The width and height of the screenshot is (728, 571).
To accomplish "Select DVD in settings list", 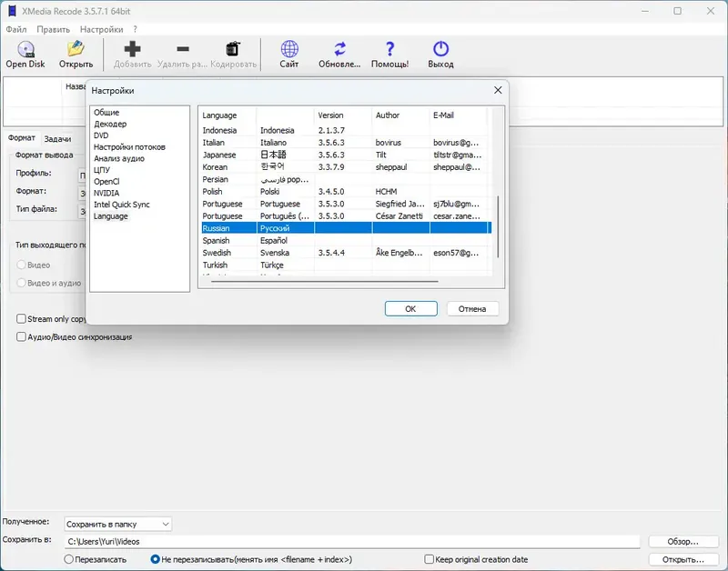I will 101,135.
